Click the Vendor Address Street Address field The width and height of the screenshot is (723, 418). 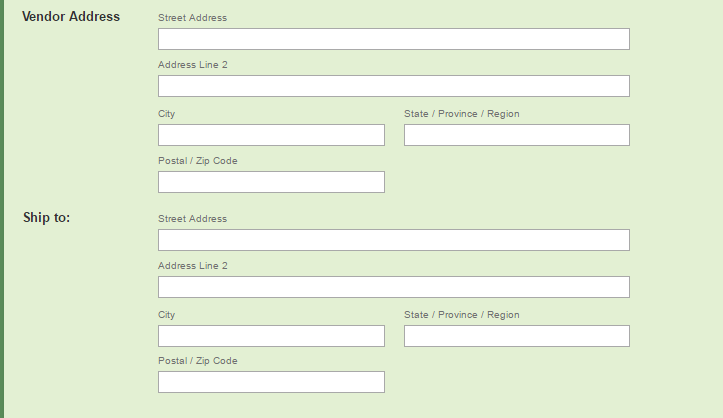(393, 39)
